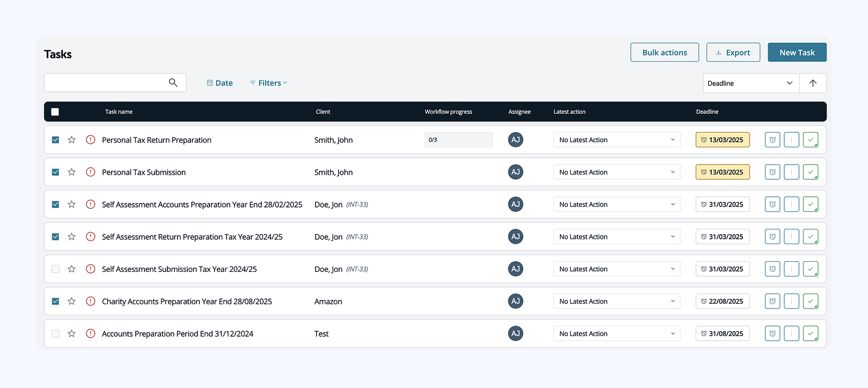Open Latest Action dropdown for Self Assessment Return Preparation
Screen dimensions: 868x388
[x=617, y=236]
